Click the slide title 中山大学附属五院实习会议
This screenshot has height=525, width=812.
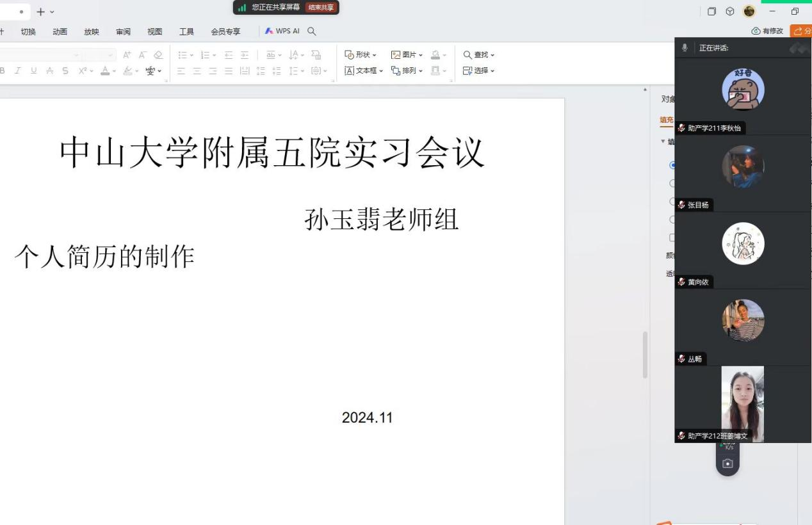click(x=272, y=153)
